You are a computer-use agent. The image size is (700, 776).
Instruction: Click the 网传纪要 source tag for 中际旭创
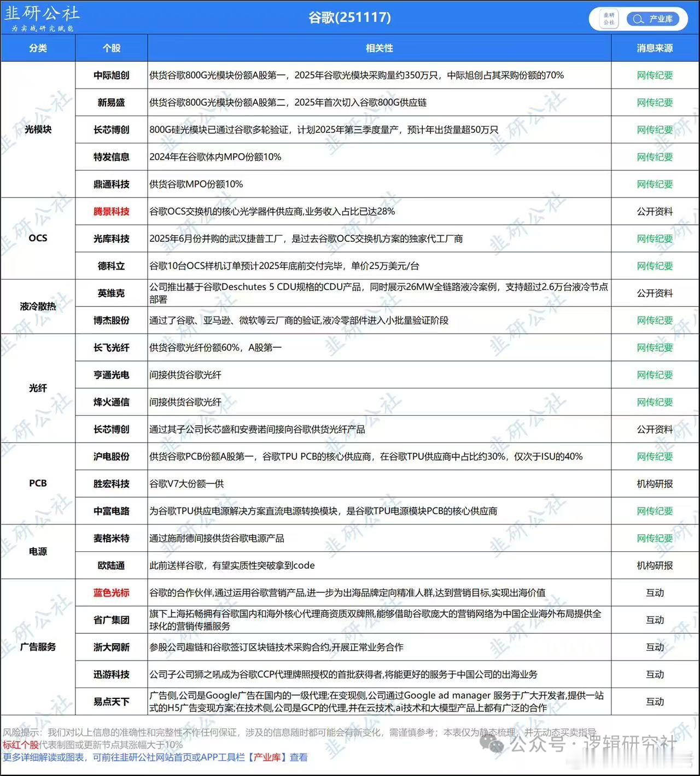(655, 75)
